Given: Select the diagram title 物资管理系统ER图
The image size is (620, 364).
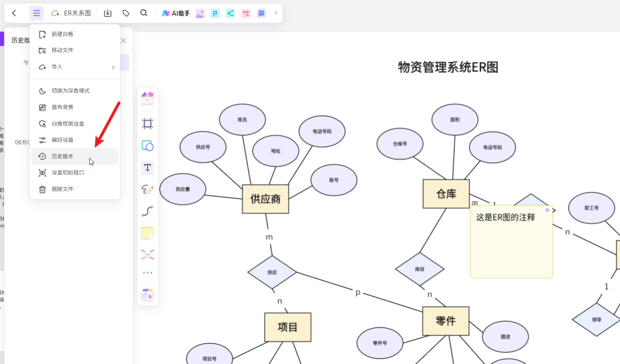Looking at the screenshot, I should (448, 67).
